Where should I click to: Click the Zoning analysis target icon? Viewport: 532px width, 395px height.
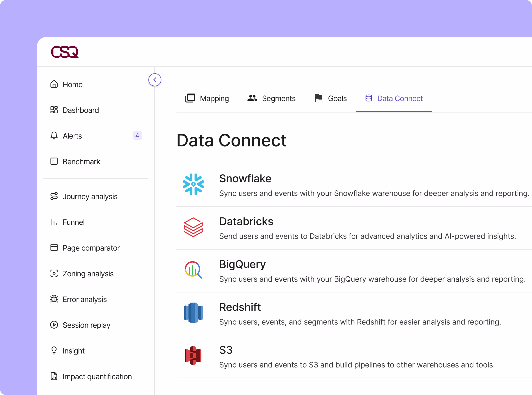click(x=54, y=273)
